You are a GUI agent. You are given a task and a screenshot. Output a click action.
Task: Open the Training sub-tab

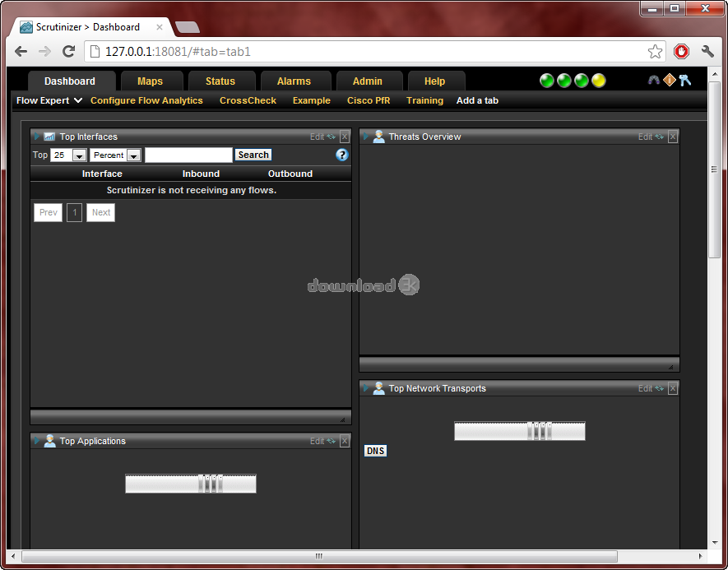point(424,100)
